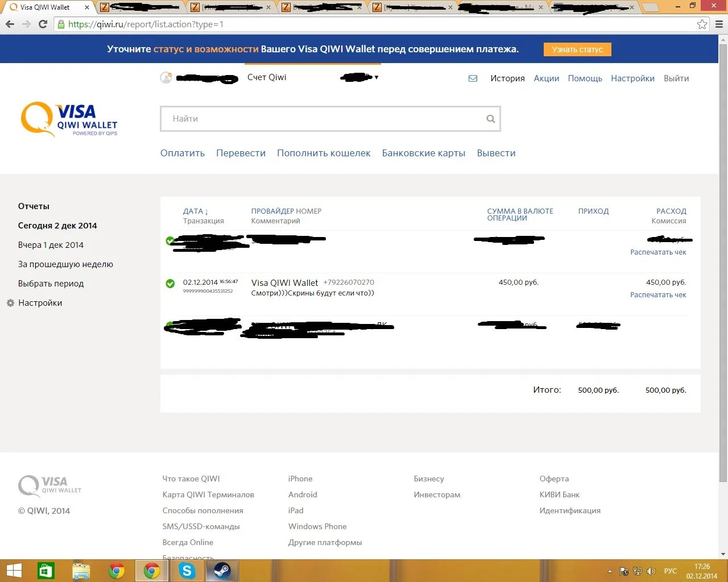The width and height of the screenshot is (728, 582).
Task: Open the Оплатить link
Action: click(x=183, y=153)
